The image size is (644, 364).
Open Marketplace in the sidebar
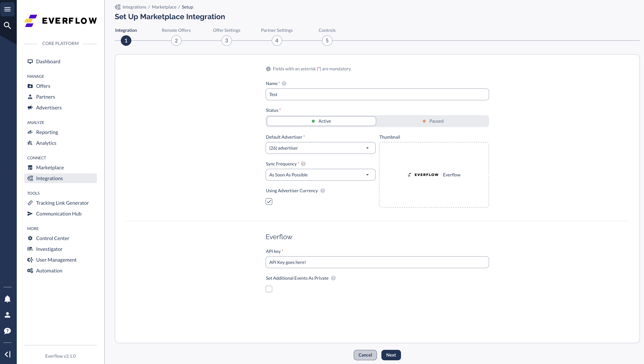tap(61, 167)
